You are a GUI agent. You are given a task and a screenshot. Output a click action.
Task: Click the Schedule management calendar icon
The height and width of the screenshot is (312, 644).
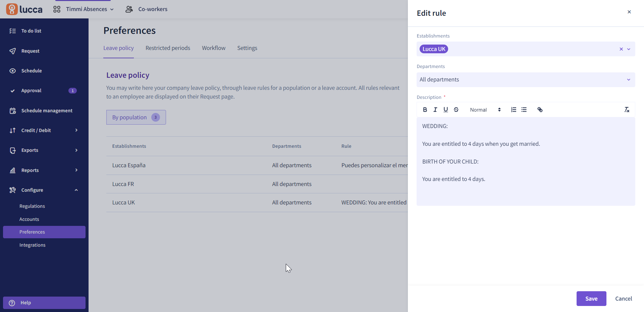(x=12, y=111)
